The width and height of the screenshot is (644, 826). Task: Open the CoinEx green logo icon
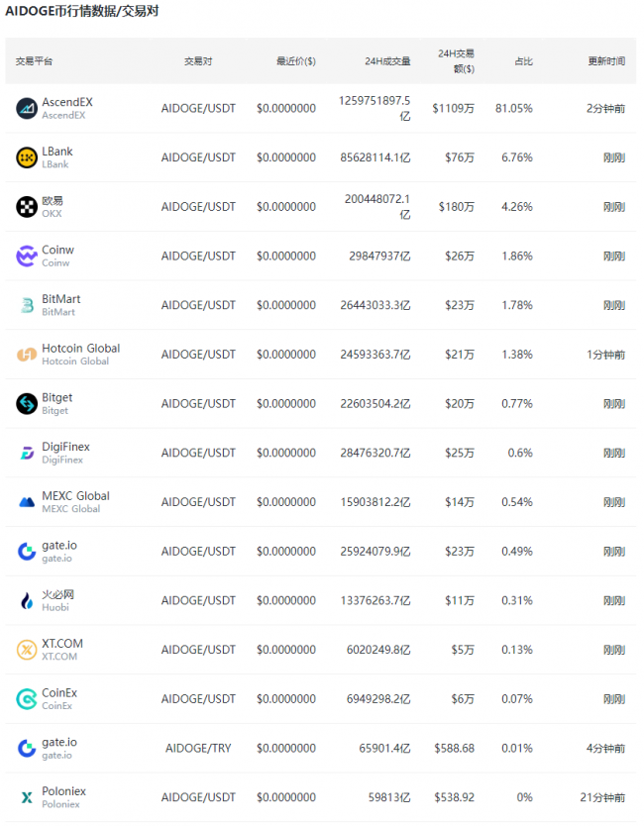point(27,699)
